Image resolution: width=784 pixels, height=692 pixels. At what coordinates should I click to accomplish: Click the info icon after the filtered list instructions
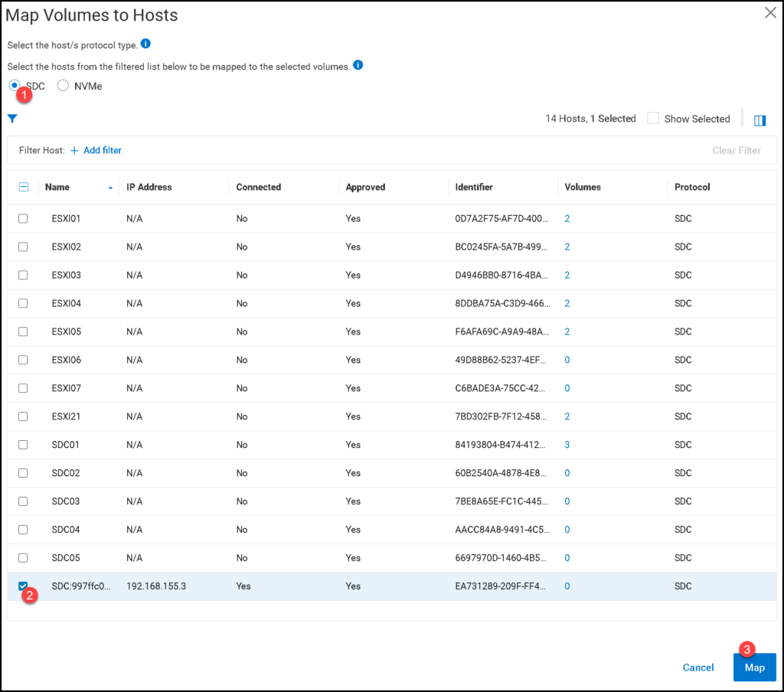point(358,66)
